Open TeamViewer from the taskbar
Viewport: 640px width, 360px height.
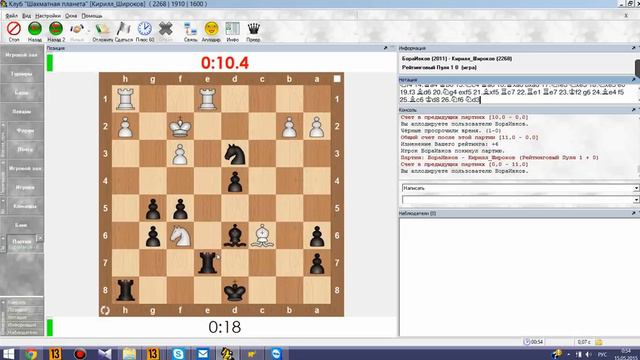(x=276, y=353)
